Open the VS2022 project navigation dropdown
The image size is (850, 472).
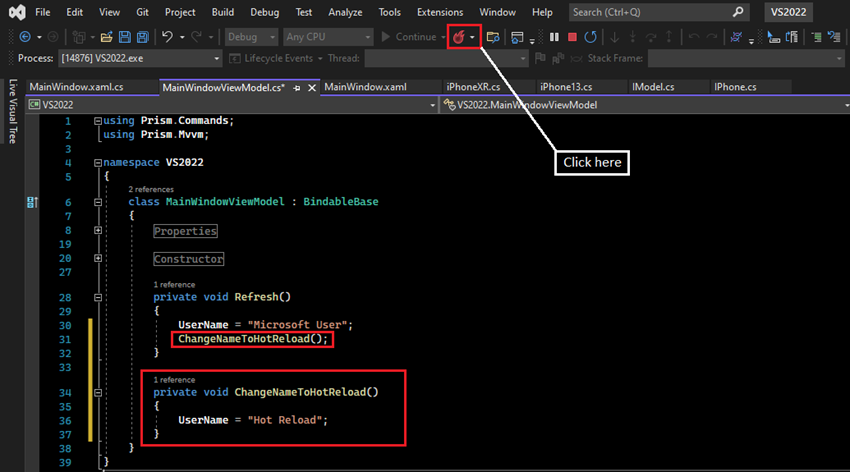coord(232,105)
